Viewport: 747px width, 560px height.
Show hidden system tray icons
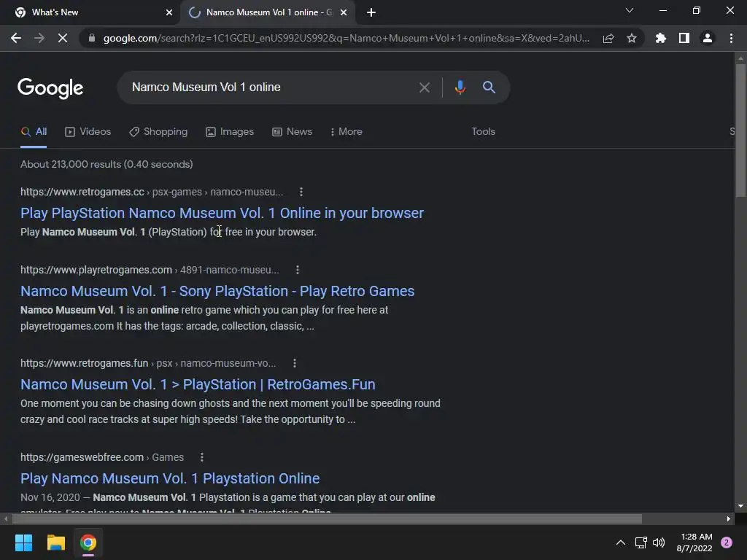[x=620, y=542]
